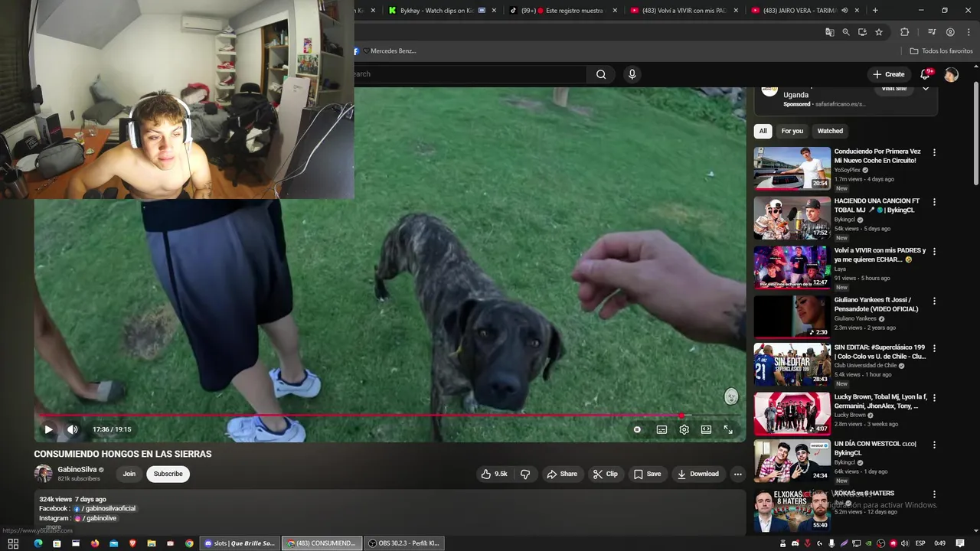
Task: Open 'UN DÍA CON WESTCOL' recommended video title
Action: click(x=875, y=448)
